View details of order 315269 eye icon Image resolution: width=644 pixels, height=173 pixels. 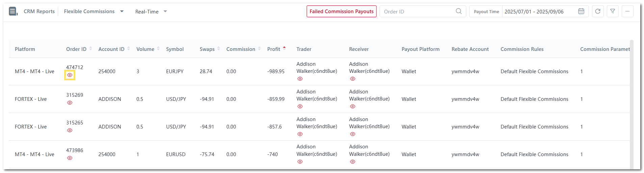tap(70, 103)
